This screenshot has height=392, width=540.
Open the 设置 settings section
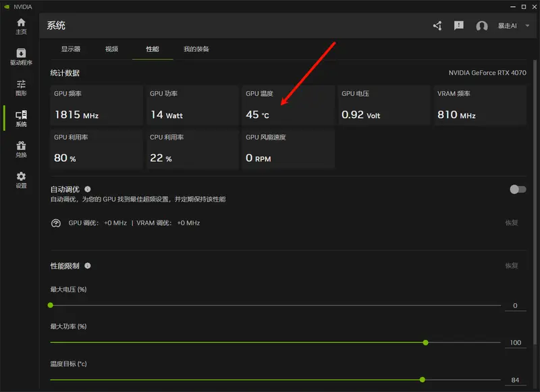tap(21, 180)
